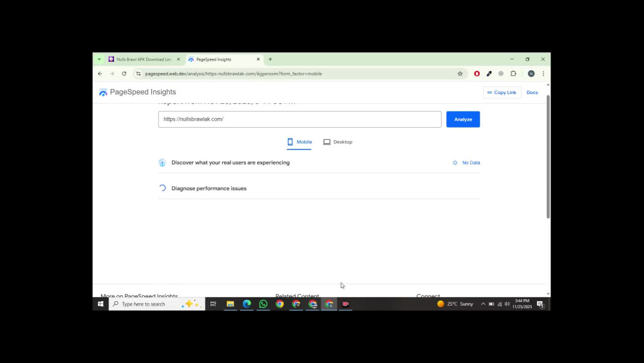Click 'Diagnose performance issues' heading
Viewport: 644px width, 363px height.
[209, 188]
